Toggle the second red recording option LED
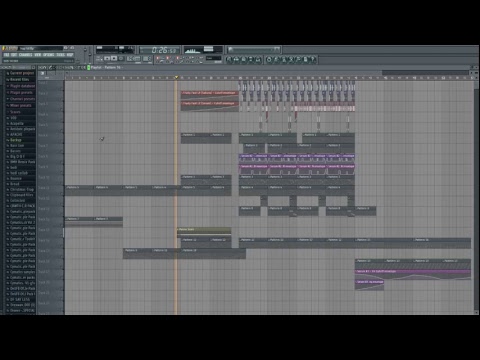This screenshot has width=480, height=360. tap(168, 58)
